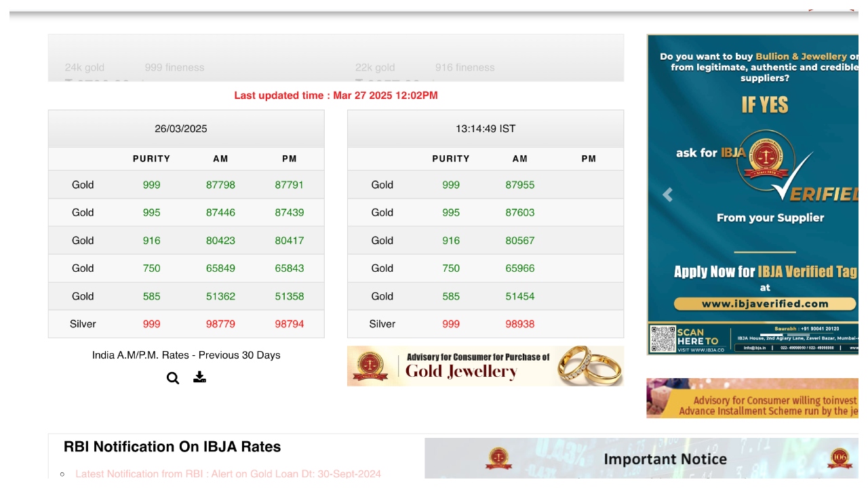This screenshot has width=868, height=488.
Task: Click the 26/03/2025 table header
Action: click(181, 129)
